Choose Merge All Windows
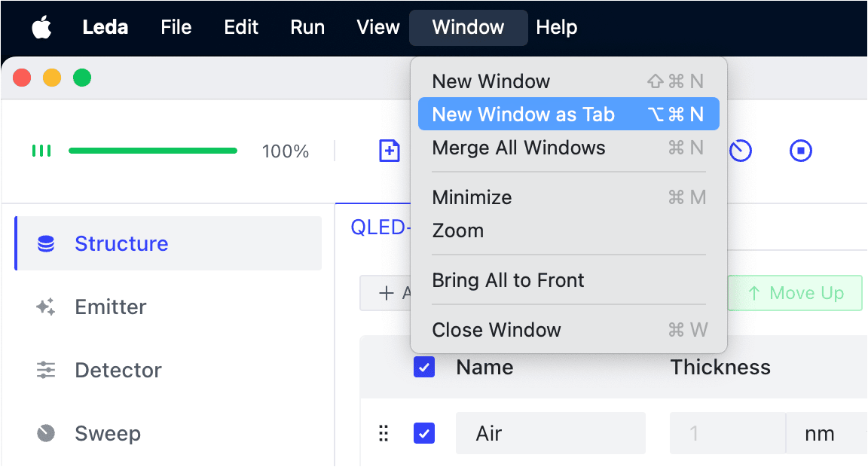 tap(569, 148)
